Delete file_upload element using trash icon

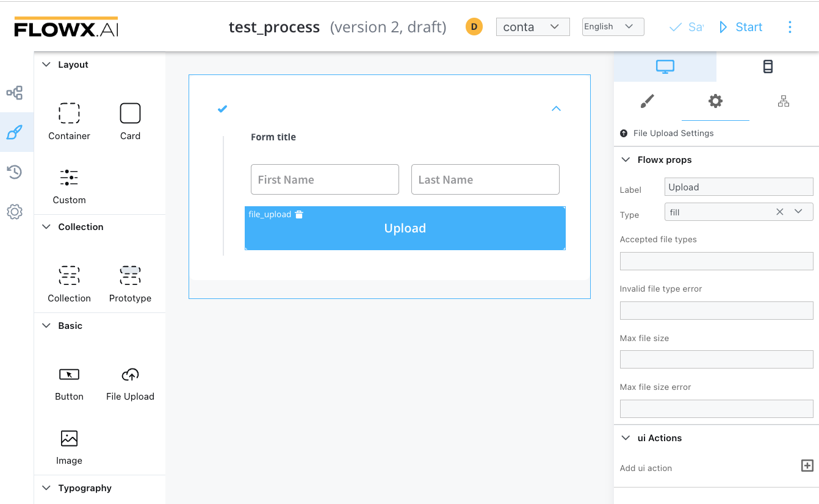point(299,215)
